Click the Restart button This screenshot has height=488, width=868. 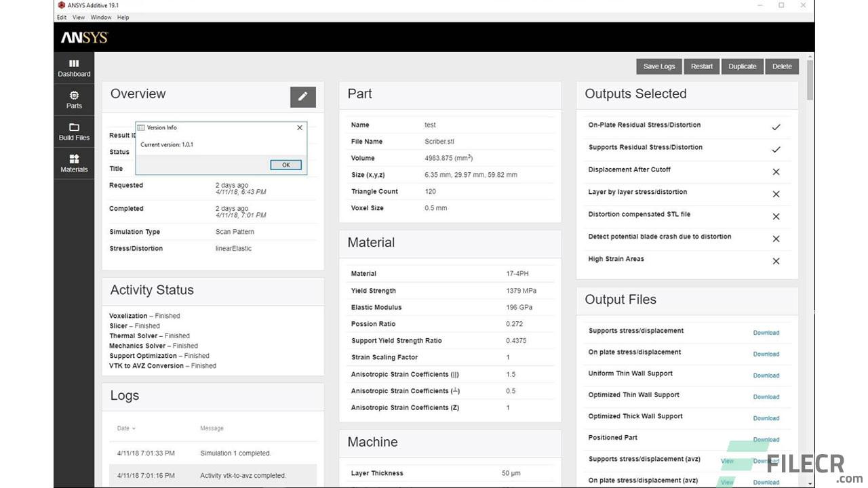(x=702, y=66)
